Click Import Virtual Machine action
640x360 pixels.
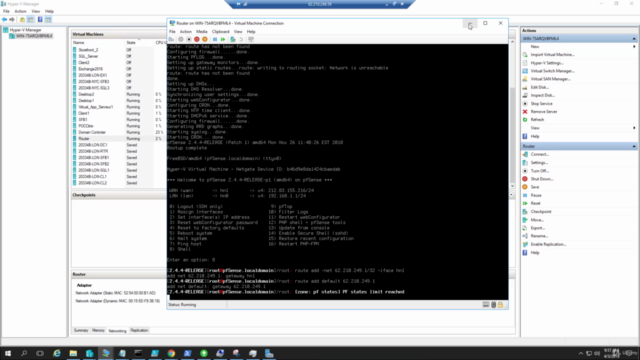click(x=552, y=55)
